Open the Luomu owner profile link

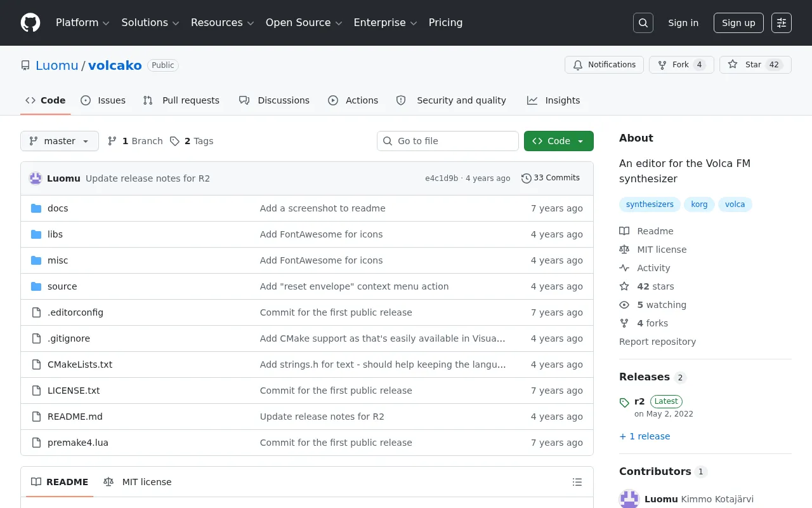tap(57, 65)
